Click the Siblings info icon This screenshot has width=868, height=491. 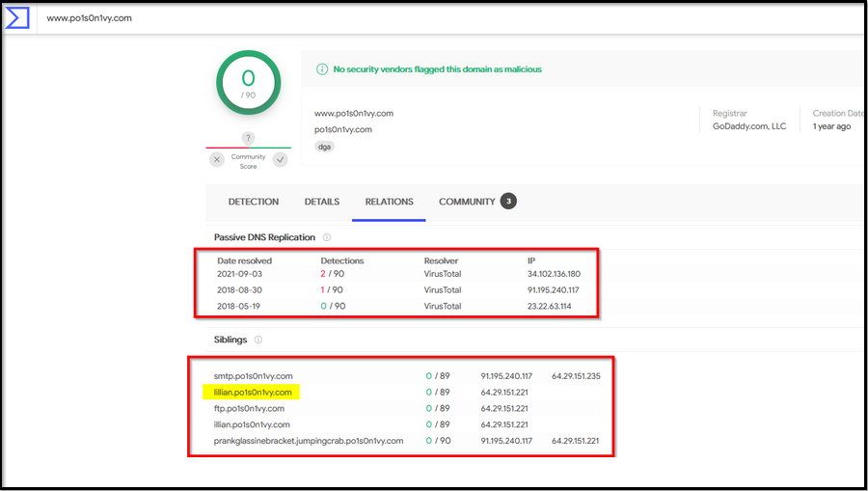coord(258,340)
